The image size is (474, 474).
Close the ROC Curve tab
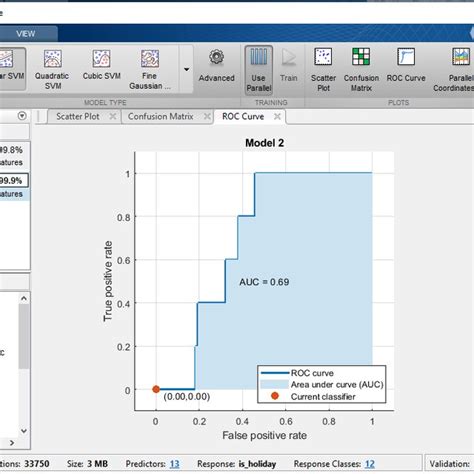(x=277, y=116)
